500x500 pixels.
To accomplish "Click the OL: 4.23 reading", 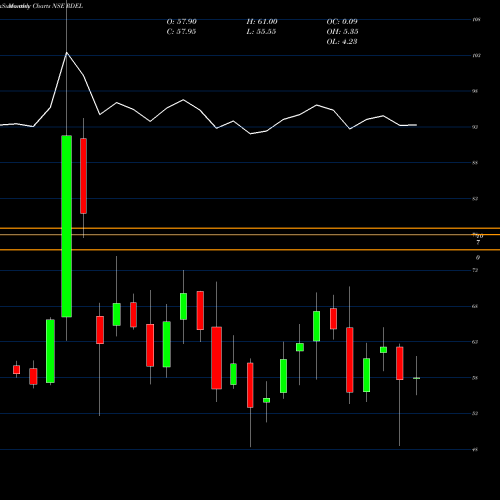I will click(342, 42).
